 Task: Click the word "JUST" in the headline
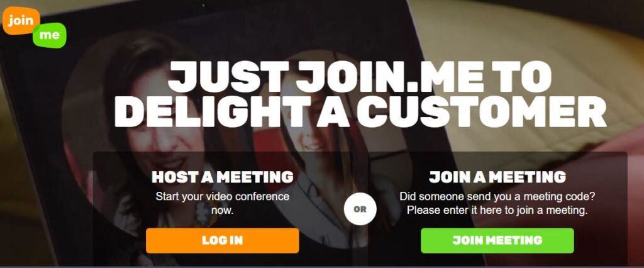[x=228, y=77]
